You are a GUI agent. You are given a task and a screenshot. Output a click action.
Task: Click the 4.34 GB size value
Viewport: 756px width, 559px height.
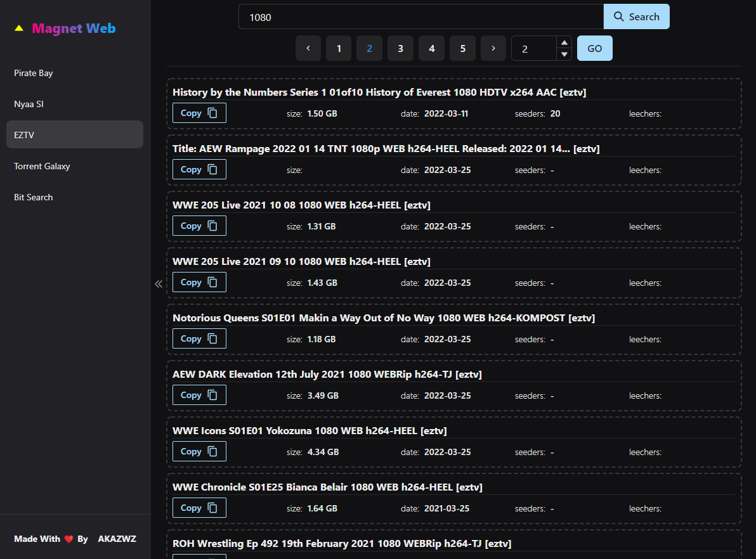(x=323, y=452)
